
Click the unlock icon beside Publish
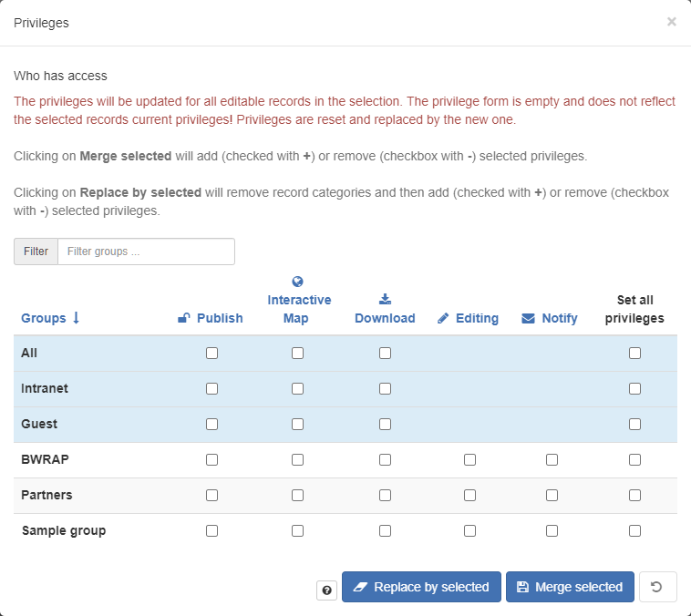(x=184, y=318)
